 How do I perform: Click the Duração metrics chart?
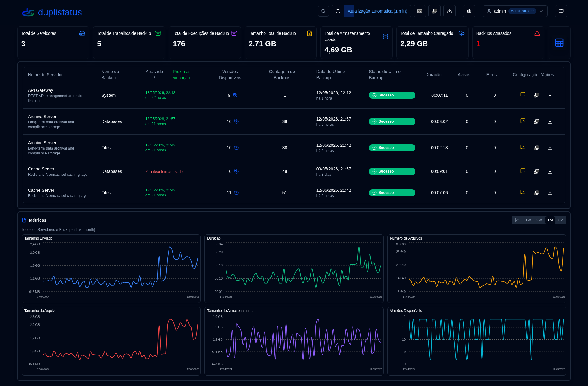coord(294,269)
